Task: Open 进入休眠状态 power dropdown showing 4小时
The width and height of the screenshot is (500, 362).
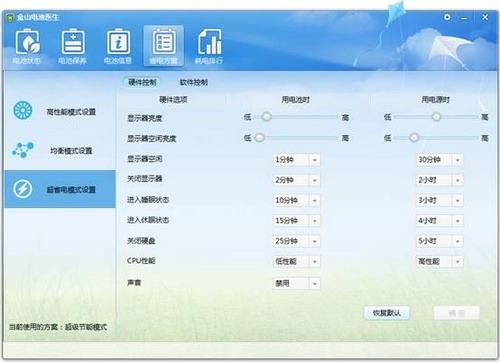Action: [x=439, y=221]
